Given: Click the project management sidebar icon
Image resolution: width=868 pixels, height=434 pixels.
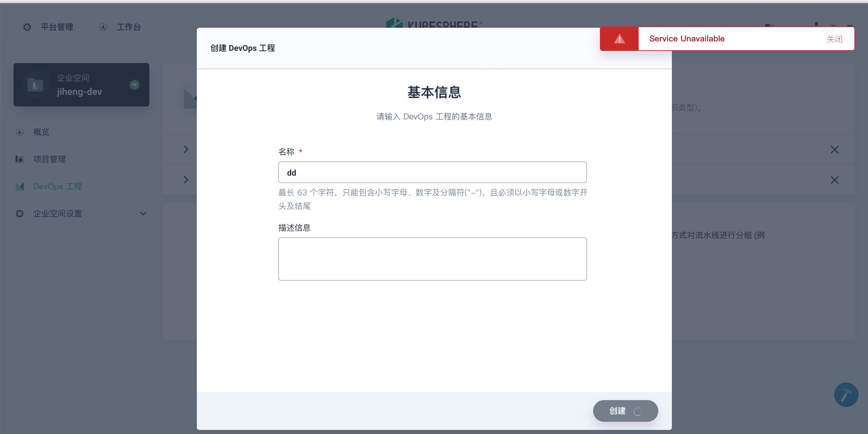Looking at the screenshot, I should [x=20, y=159].
